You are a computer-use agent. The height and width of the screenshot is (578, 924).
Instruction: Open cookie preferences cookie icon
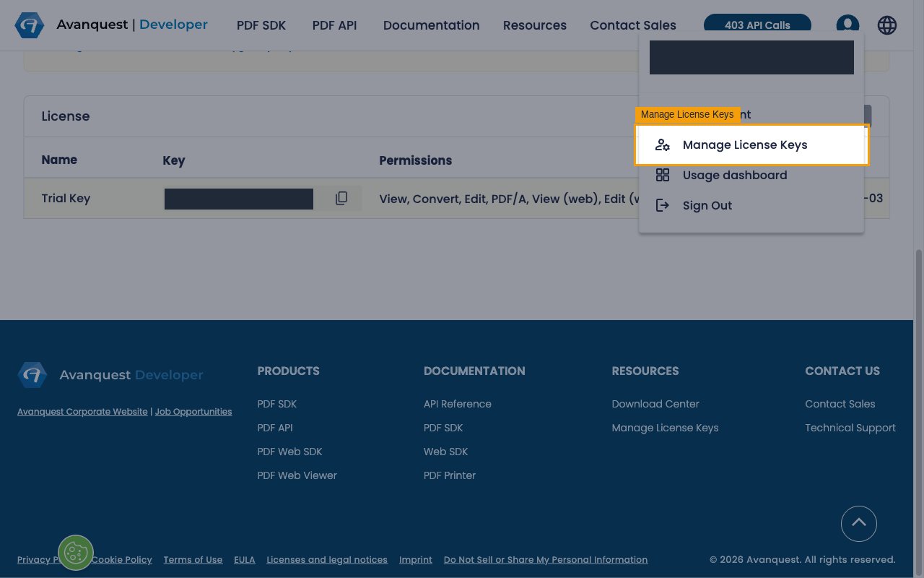[76, 553]
